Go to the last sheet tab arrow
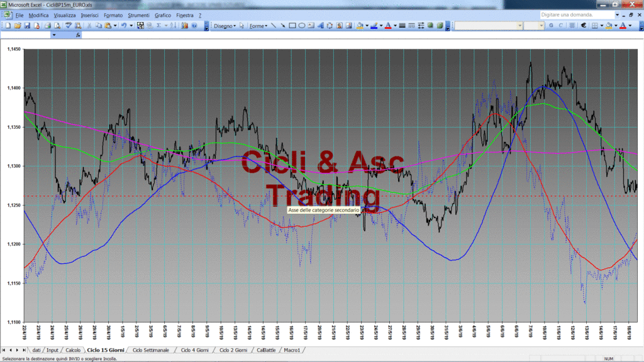Viewport: 644px width, 362px height. (24, 350)
